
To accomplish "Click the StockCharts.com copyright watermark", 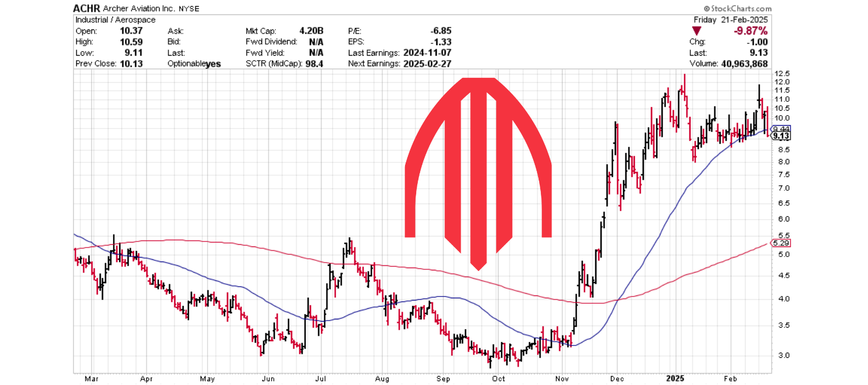I will click(x=737, y=8).
